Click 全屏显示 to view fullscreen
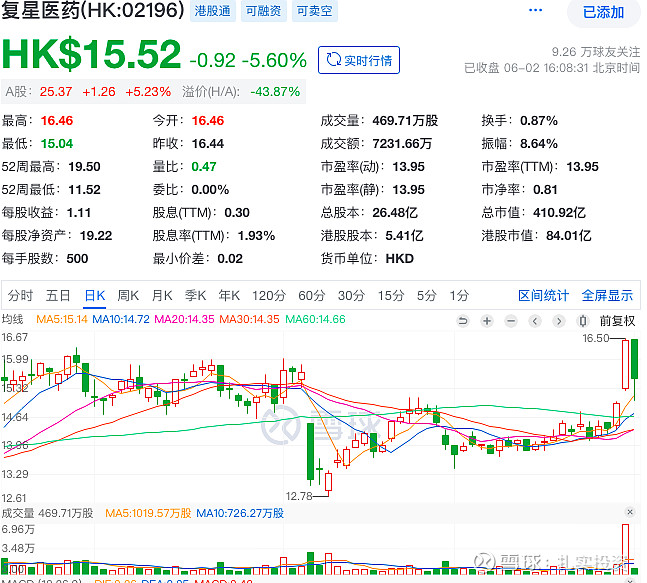Screen dimensions: 647x583 pyautogui.click(x=607, y=295)
